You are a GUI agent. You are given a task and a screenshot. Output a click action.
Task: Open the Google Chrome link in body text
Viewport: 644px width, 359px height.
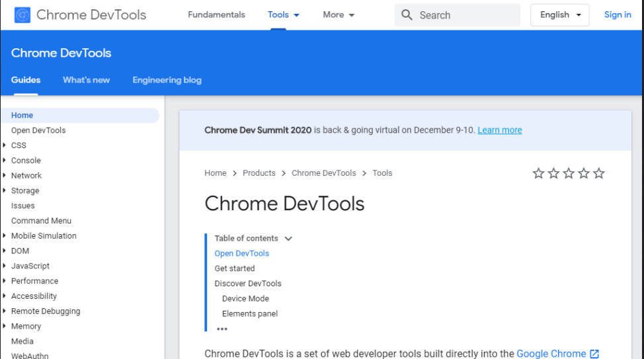551,354
